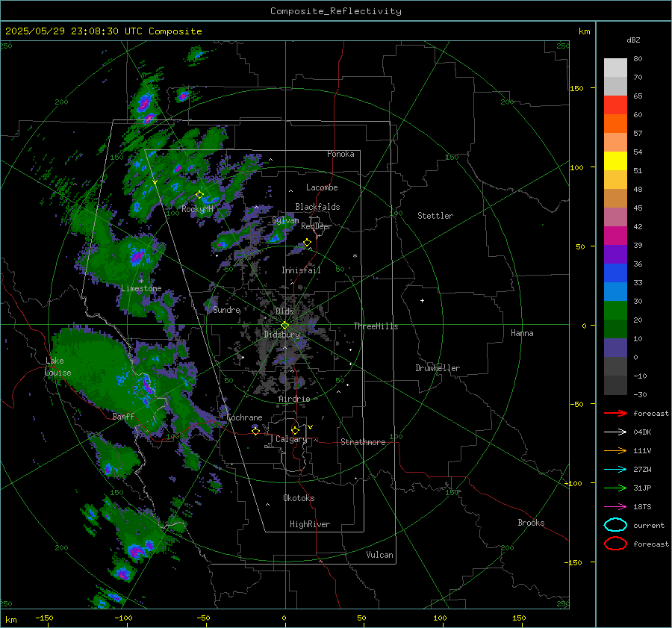672x628 pixels.
Task: Click the cyan current ellipse icon
Action: point(615,525)
